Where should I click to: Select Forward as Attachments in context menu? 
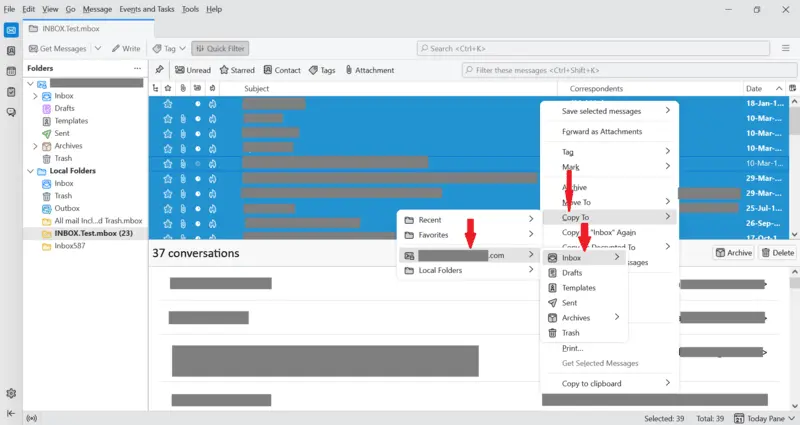click(x=602, y=132)
